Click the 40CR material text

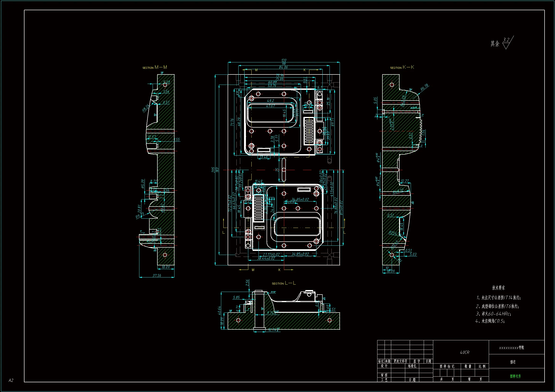point(465,352)
